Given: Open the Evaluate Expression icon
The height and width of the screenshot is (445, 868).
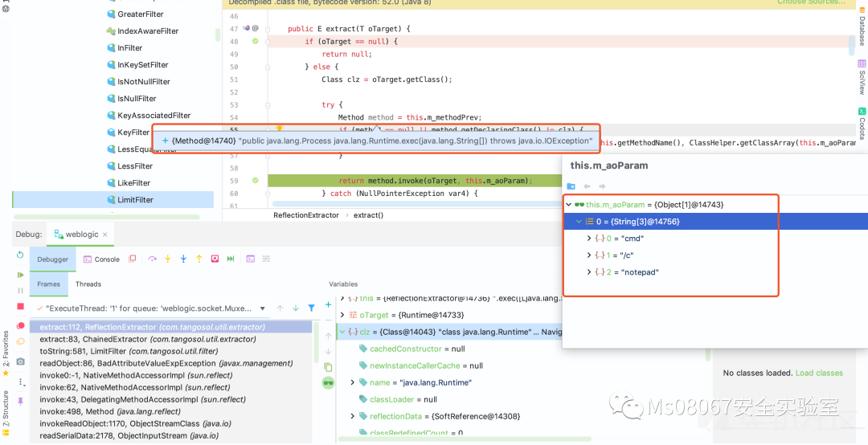Looking at the screenshot, I should pos(250,259).
